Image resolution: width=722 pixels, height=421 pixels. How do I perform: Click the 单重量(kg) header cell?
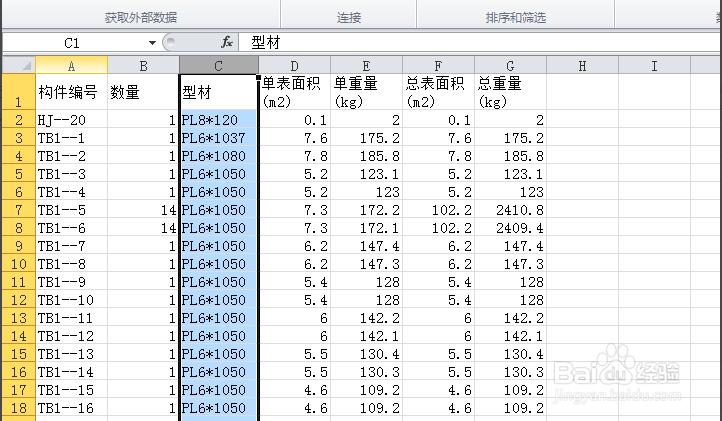point(367,92)
